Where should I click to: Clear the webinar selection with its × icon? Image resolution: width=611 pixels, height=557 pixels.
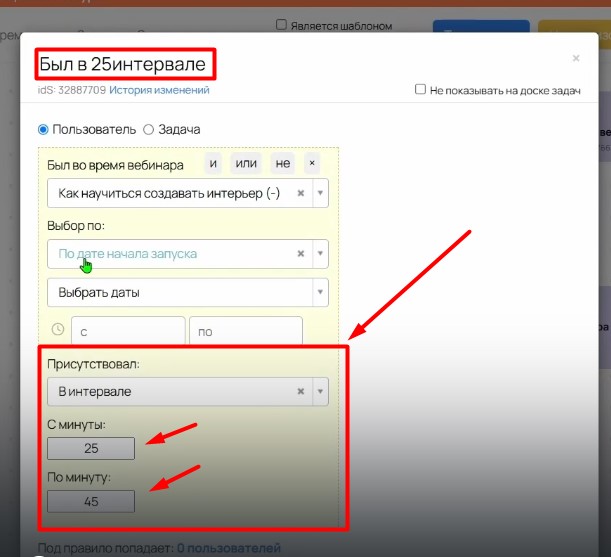tap(301, 194)
